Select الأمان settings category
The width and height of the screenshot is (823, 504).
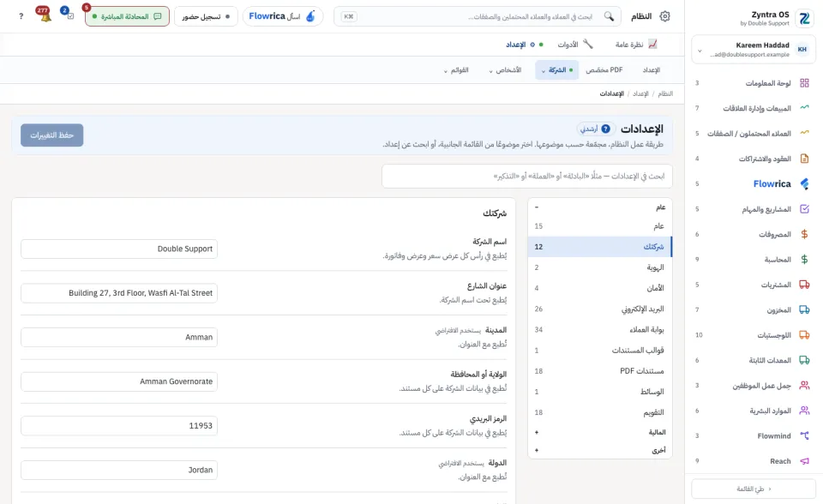click(600, 288)
